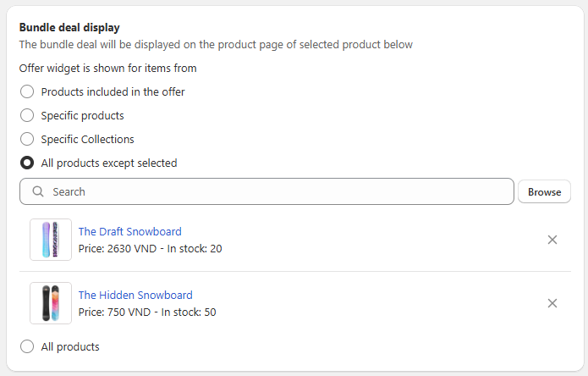Click the magnifier icon in search field

38,192
